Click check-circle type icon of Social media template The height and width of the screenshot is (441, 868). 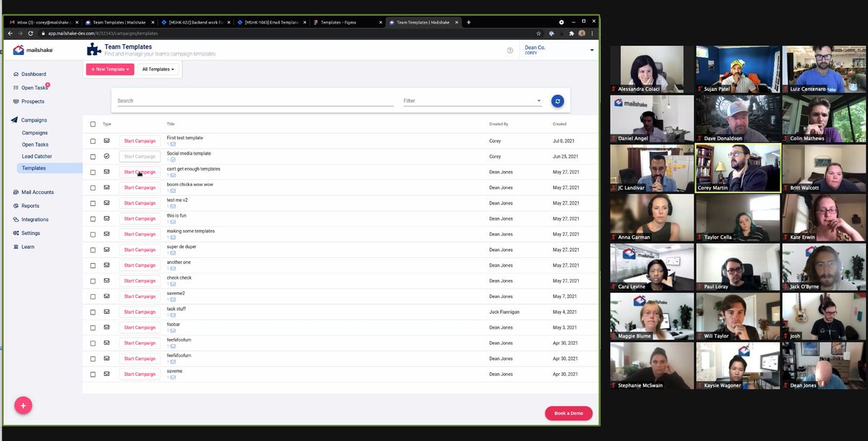click(x=106, y=156)
